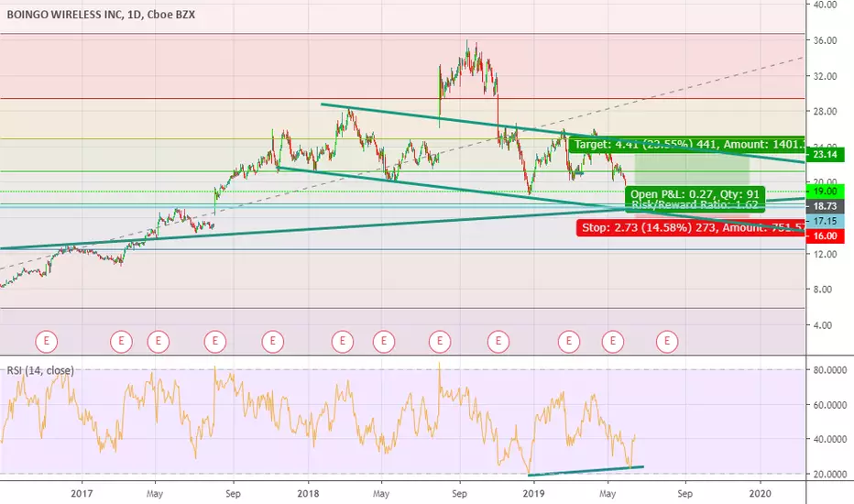Click the 32.00 price axis label
This screenshot has height=504, width=854.
tap(825, 76)
